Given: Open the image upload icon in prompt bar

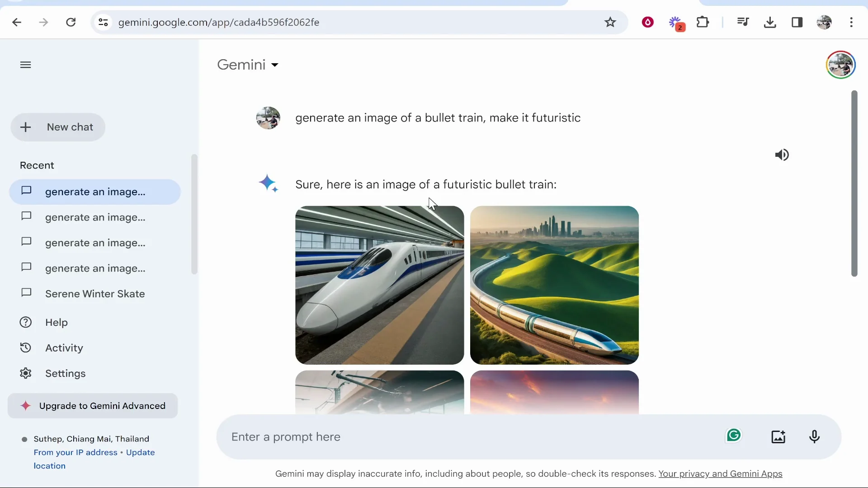Looking at the screenshot, I should (778, 436).
